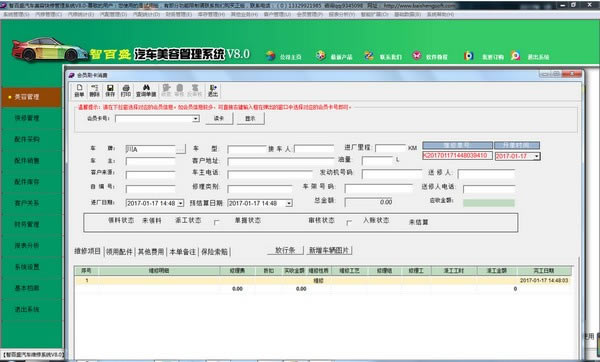The width and height of the screenshot is (600, 362).
Task: Click the 车主电话 input field
Action: pos(270,174)
